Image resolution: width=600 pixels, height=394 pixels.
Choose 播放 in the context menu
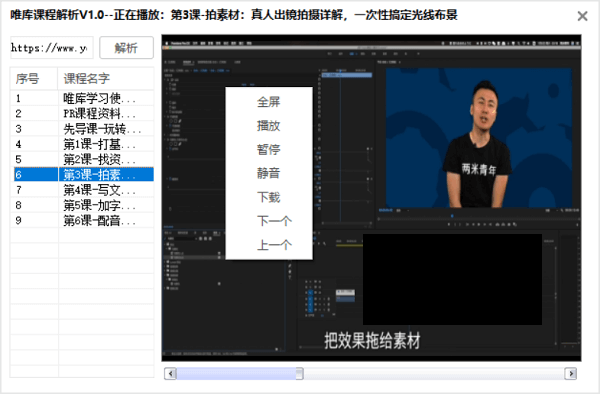tap(269, 125)
